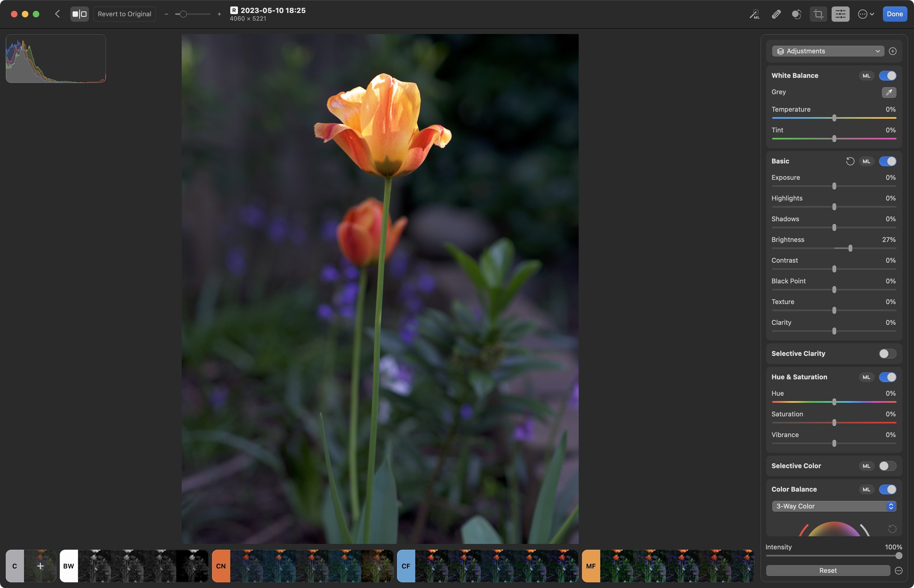This screenshot has width=914, height=588.
Task: Expand the split-view mode selector
Action: (79, 14)
